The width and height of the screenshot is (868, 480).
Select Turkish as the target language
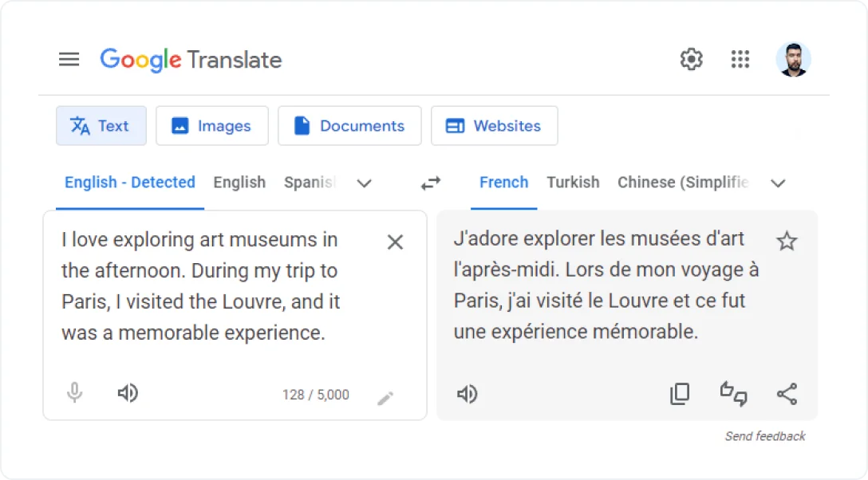[x=574, y=183]
